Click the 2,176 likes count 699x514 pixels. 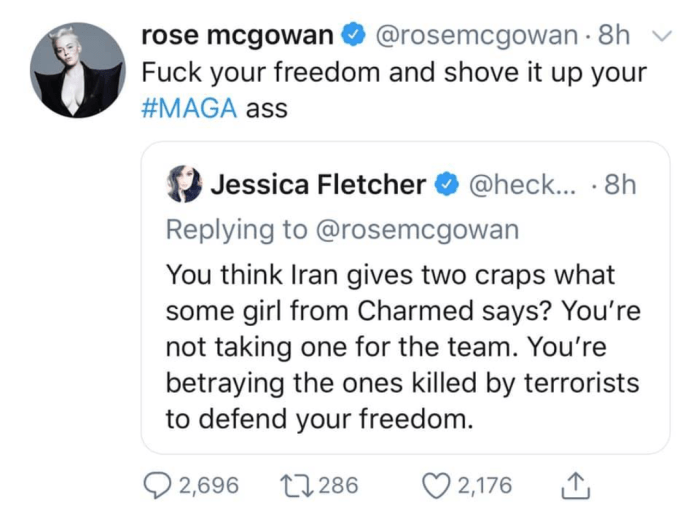pos(485,486)
